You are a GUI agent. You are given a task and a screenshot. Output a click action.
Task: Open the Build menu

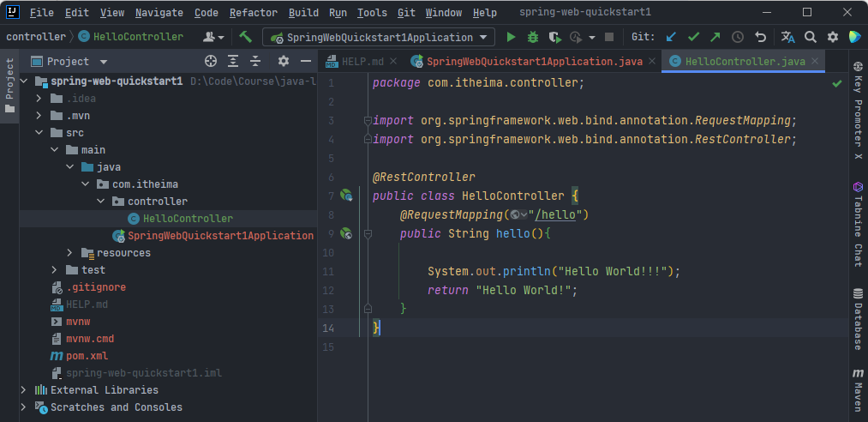pyautogui.click(x=303, y=12)
